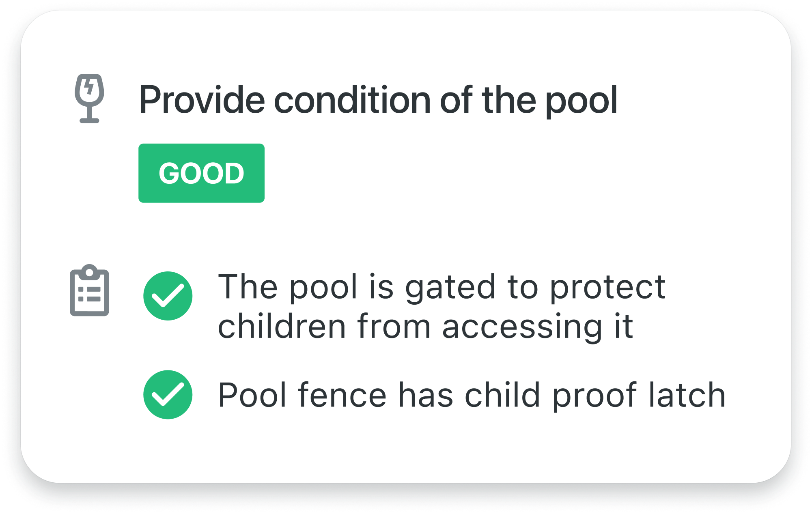Click green checkmark beside pool fence latch
812x514 pixels.
coord(168,394)
